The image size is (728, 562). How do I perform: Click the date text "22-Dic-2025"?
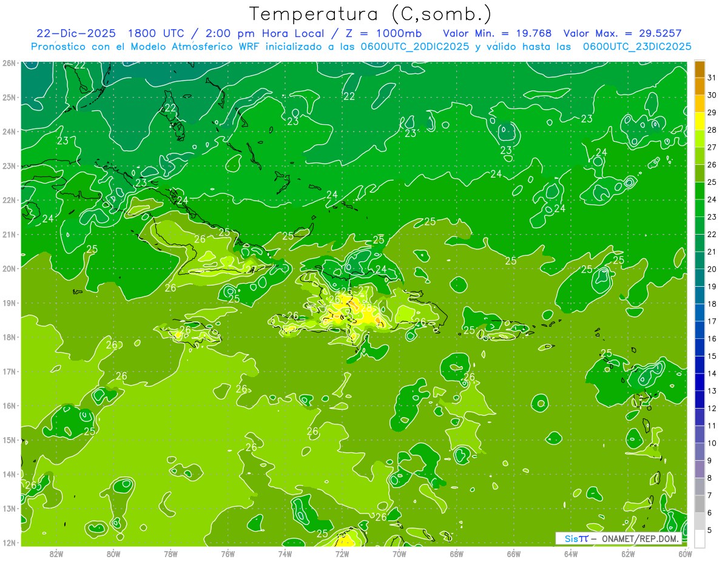76,33
